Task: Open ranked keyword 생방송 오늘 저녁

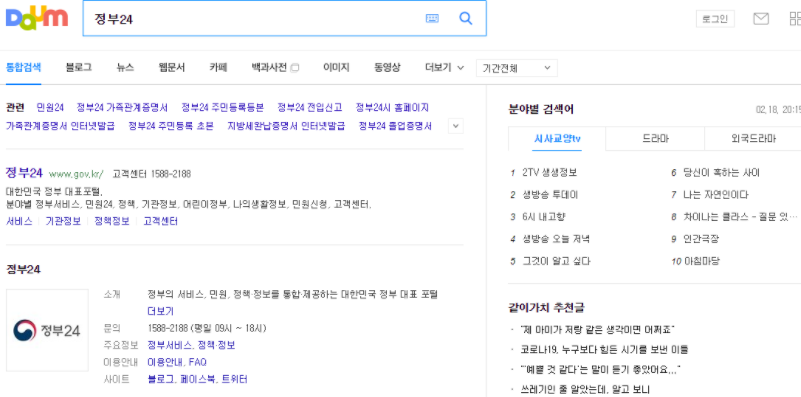Action: point(556,239)
